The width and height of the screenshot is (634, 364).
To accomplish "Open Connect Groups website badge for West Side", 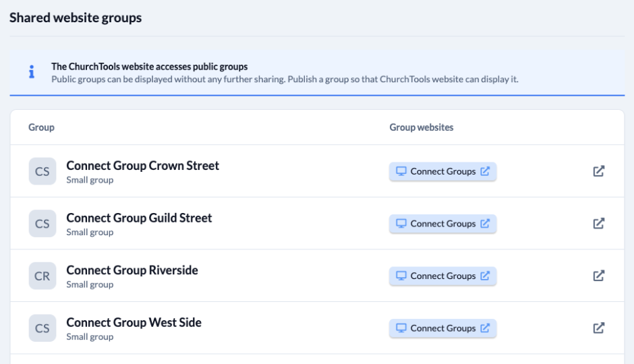I will [442, 328].
